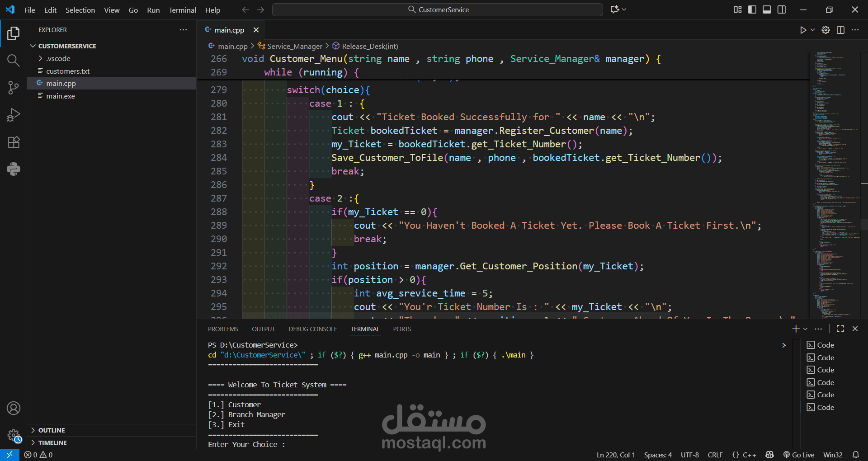Open the Go menu
Viewport: 868px width, 461px height.
point(133,10)
